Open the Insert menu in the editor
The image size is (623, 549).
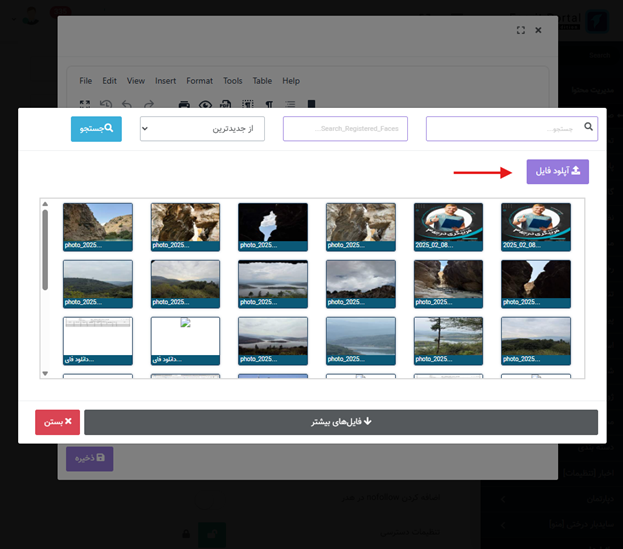[x=165, y=81]
